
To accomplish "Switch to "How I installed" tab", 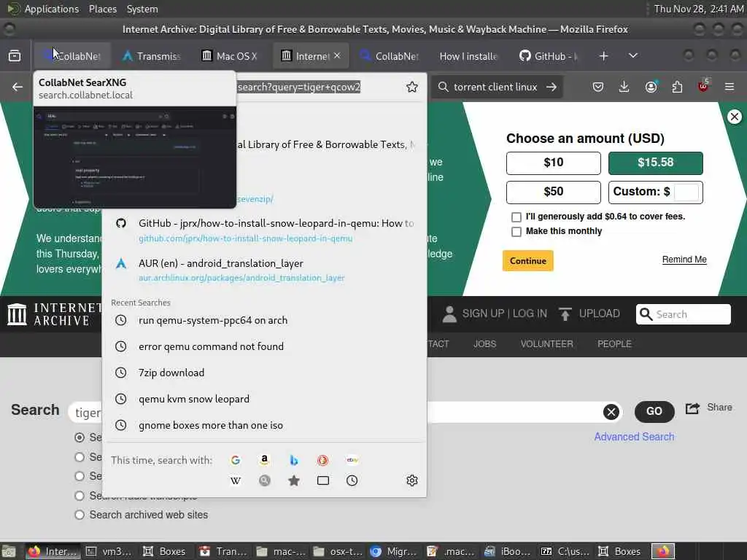I will (x=468, y=56).
